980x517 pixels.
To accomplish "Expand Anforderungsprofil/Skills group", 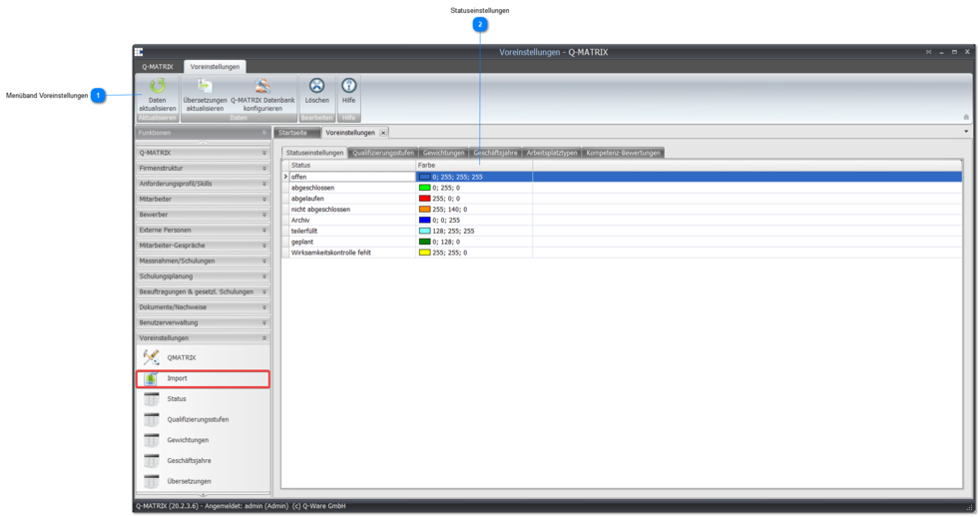I will tap(204, 184).
